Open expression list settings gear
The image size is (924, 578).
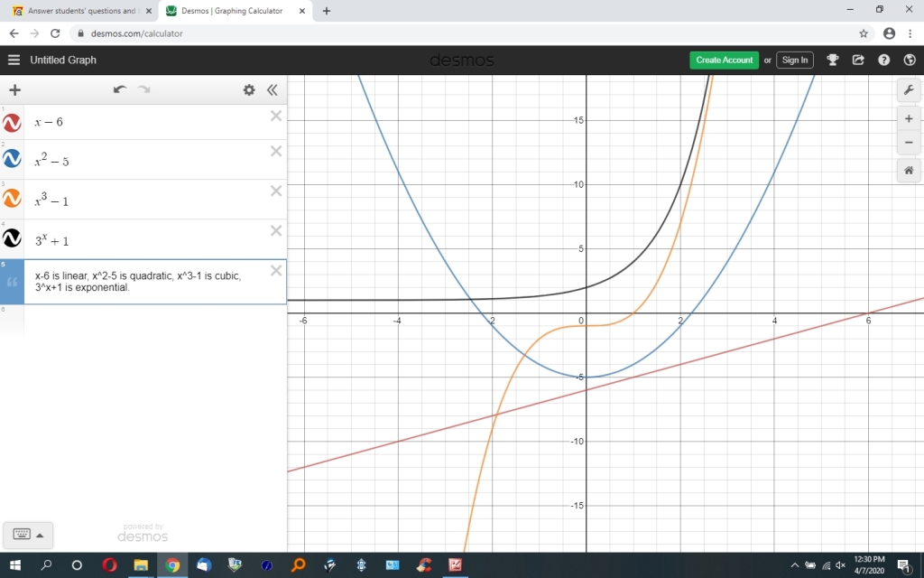(x=249, y=89)
